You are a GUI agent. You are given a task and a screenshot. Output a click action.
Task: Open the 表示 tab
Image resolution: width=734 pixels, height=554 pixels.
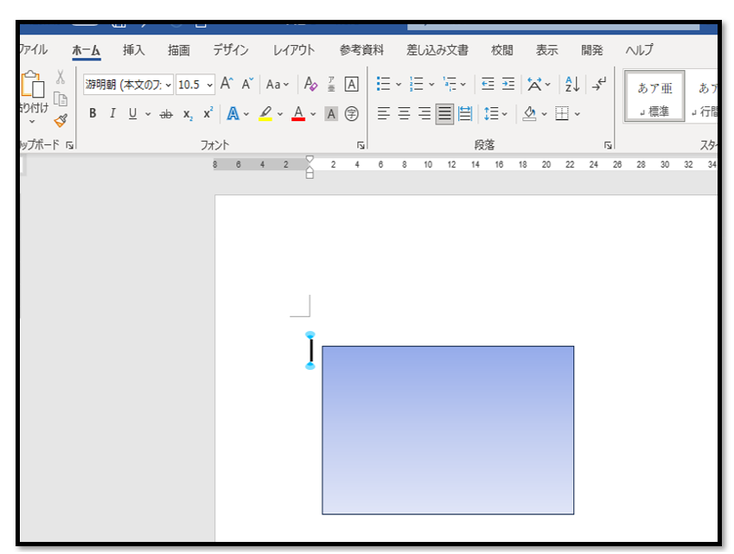(547, 50)
